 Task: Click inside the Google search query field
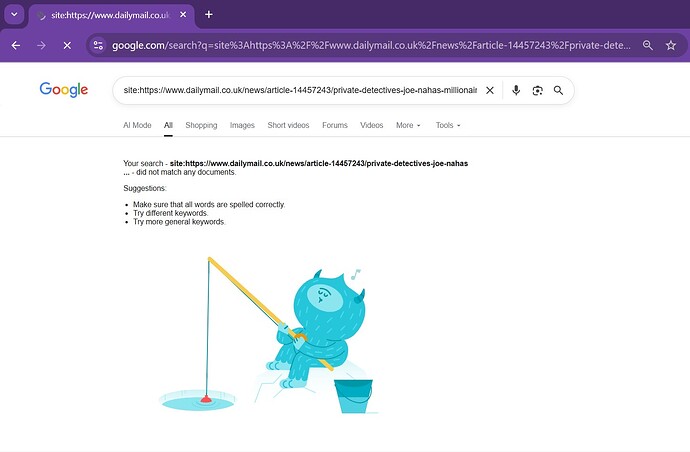(300, 90)
